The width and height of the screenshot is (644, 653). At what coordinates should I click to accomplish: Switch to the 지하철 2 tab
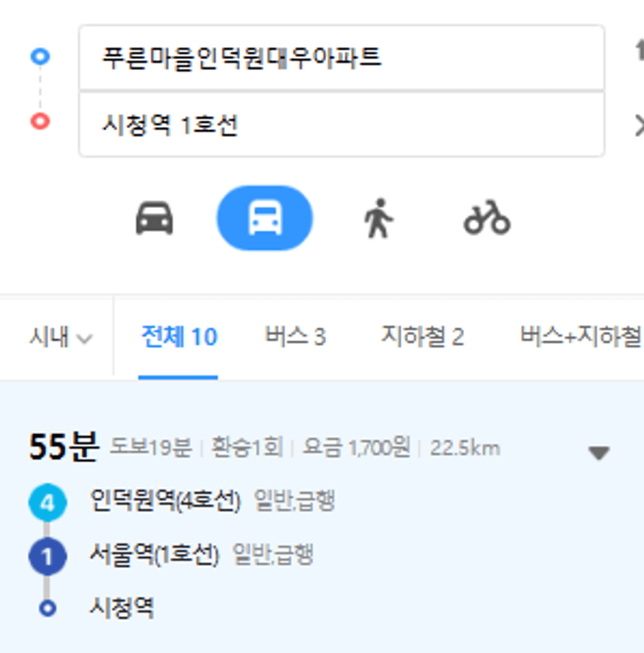(423, 337)
